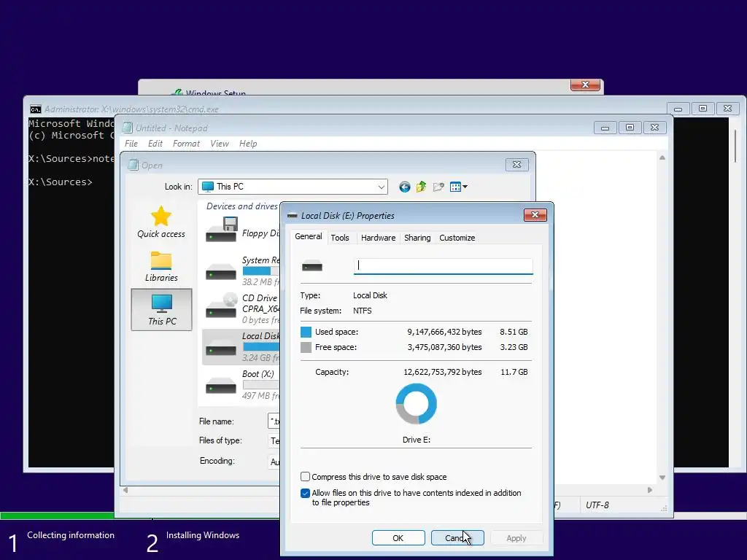Viewport: 747px width, 560px height.
Task: Click drive icon beside the label field
Action: 312,267
